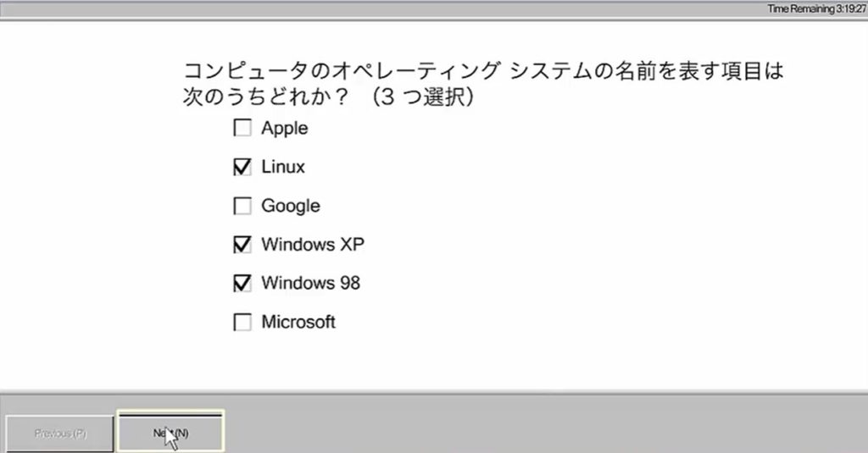Tick the Google checkbox
The width and height of the screenshot is (868, 453).
point(242,206)
